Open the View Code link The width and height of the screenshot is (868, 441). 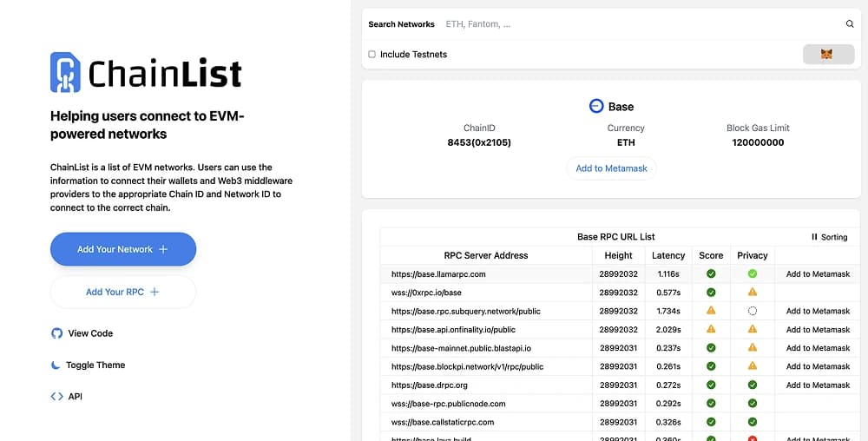[82, 333]
